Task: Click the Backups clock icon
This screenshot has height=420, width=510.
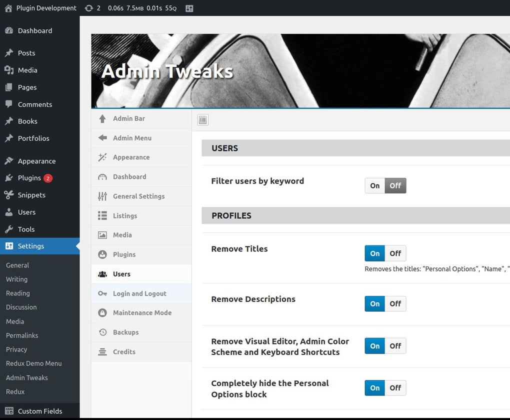Action: click(x=101, y=332)
